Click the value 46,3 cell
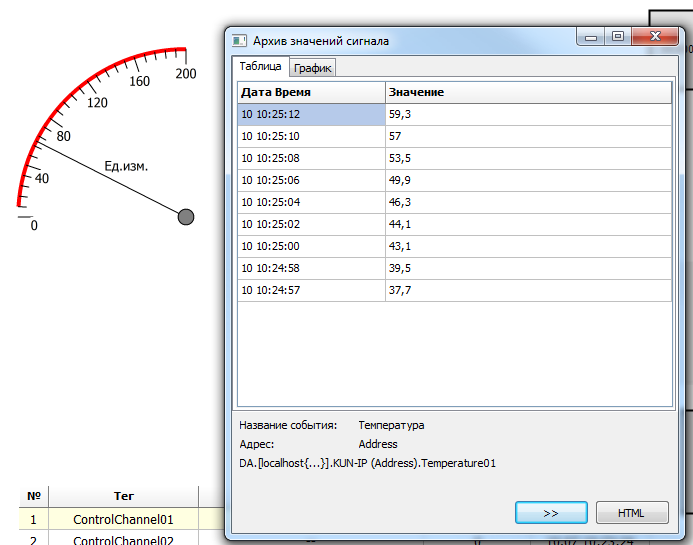Viewport: 693px width, 545px height. (x=528, y=202)
